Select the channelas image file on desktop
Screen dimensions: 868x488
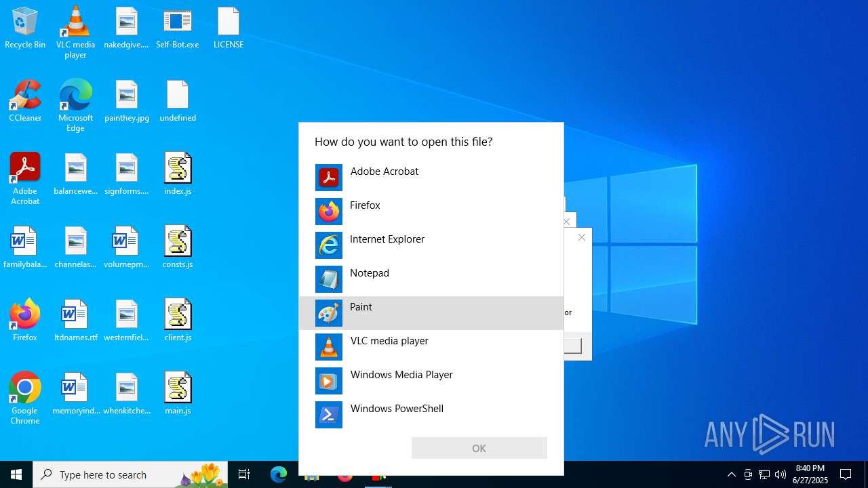[75, 248]
